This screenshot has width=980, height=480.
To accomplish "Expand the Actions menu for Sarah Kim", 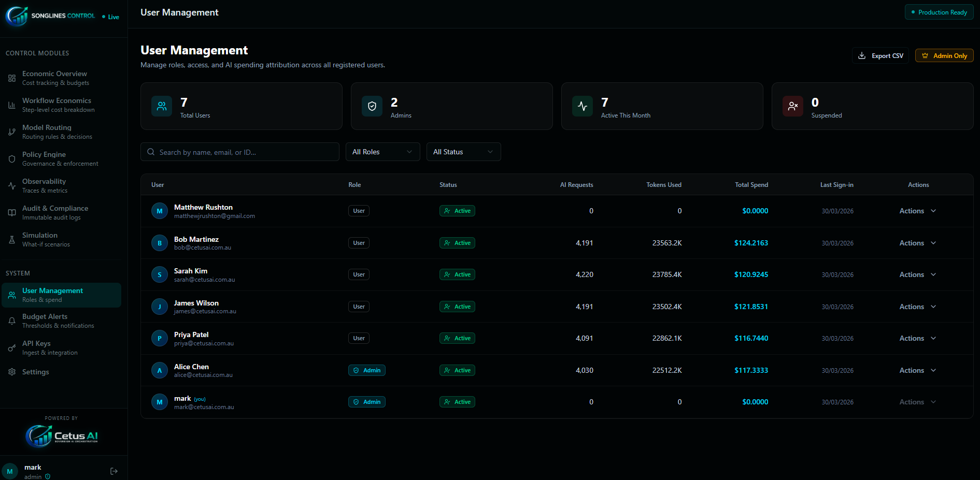I will 917,274.
